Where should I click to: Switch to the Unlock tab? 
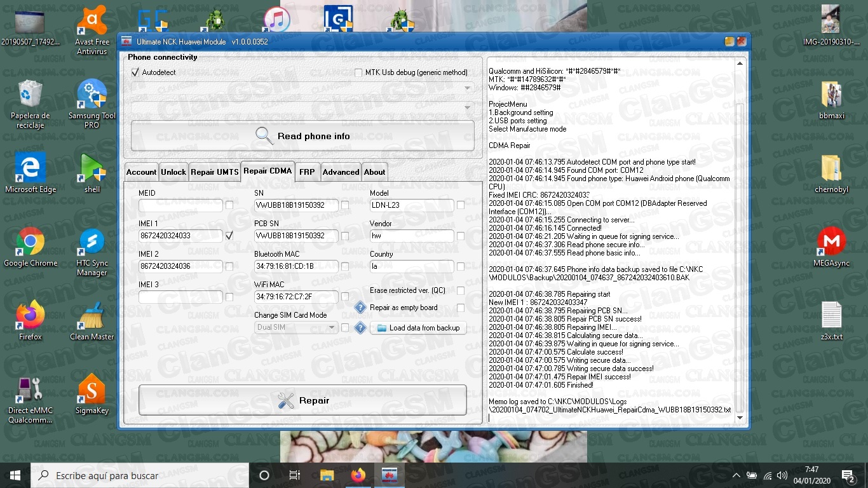[173, 172]
